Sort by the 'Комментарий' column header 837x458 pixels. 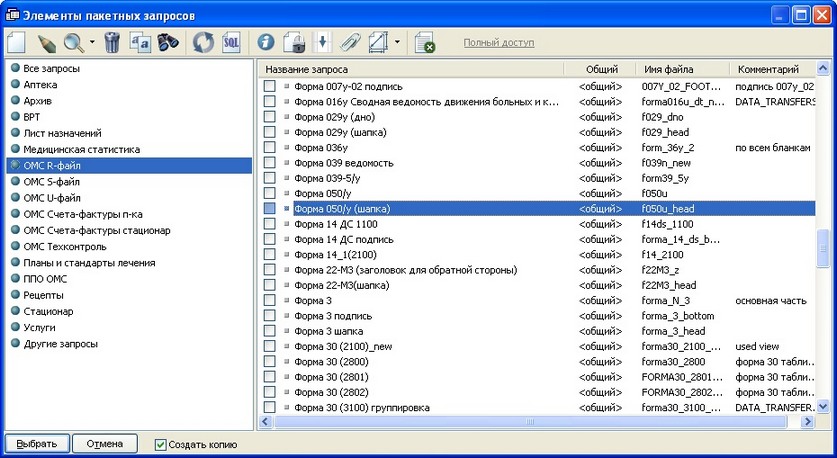pos(772,69)
